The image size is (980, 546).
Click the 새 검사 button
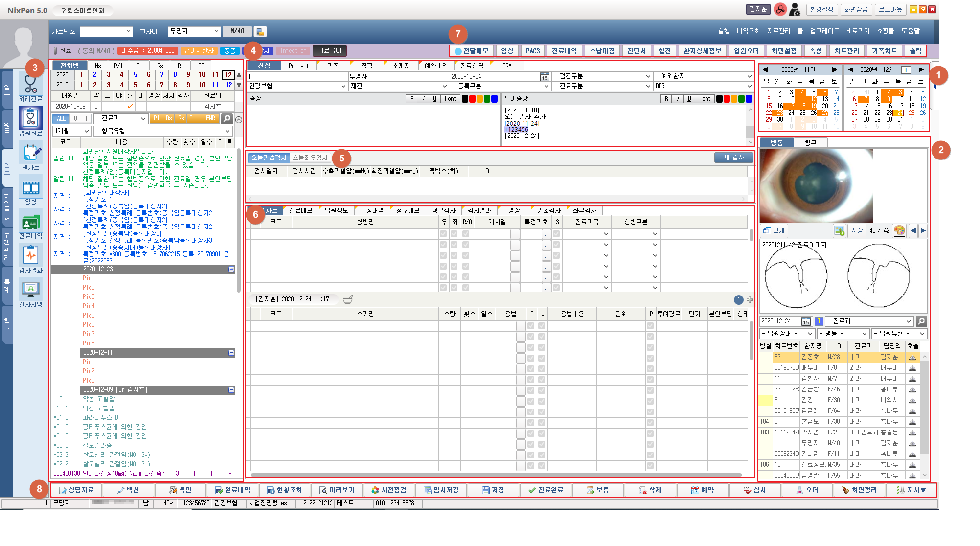click(x=733, y=158)
